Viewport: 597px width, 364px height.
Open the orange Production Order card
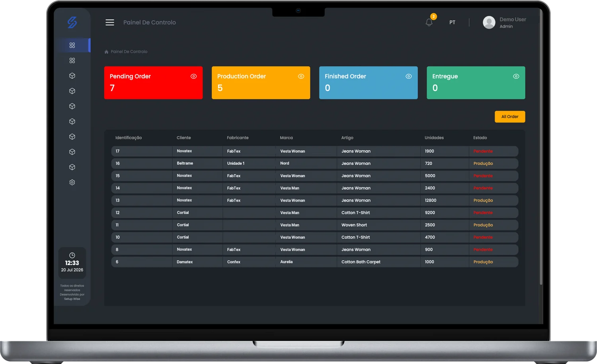pyautogui.click(x=261, y=83)
